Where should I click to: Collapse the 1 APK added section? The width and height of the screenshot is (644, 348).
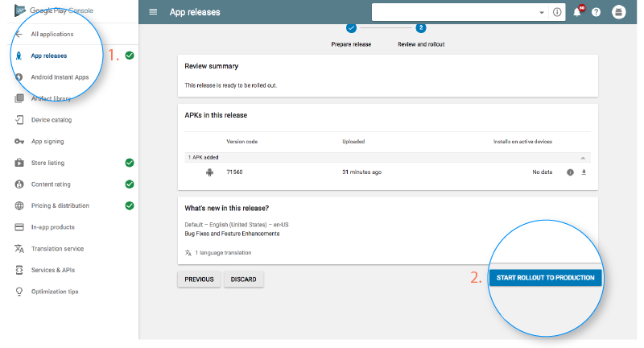coord(584,157)
